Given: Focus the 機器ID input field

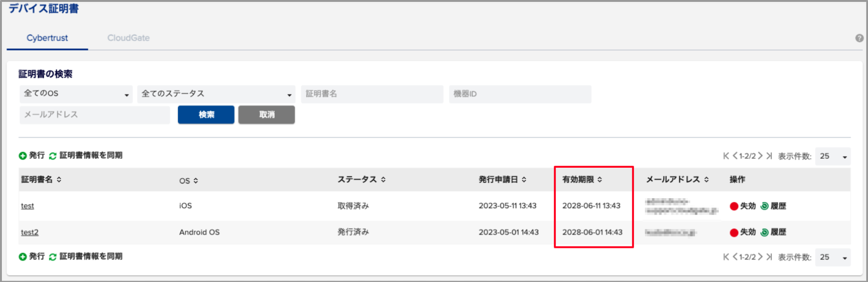Looking at the screenshot, I should click(x=520, y=94).
